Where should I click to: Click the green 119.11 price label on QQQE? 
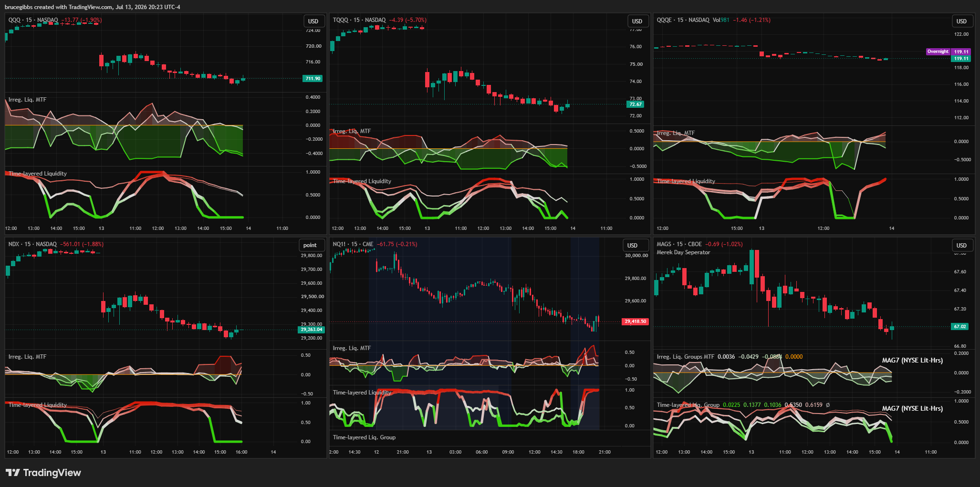(x=961, y=58)
